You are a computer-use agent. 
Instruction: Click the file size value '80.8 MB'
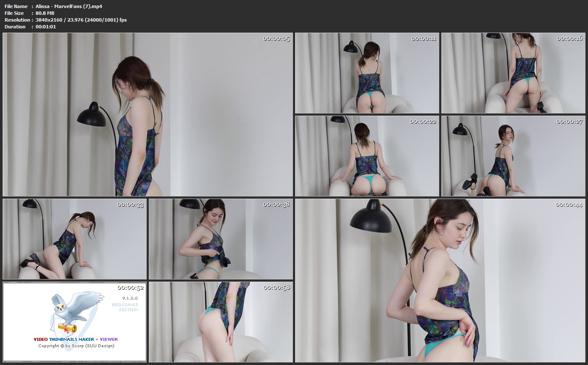(x=46, y=13)
